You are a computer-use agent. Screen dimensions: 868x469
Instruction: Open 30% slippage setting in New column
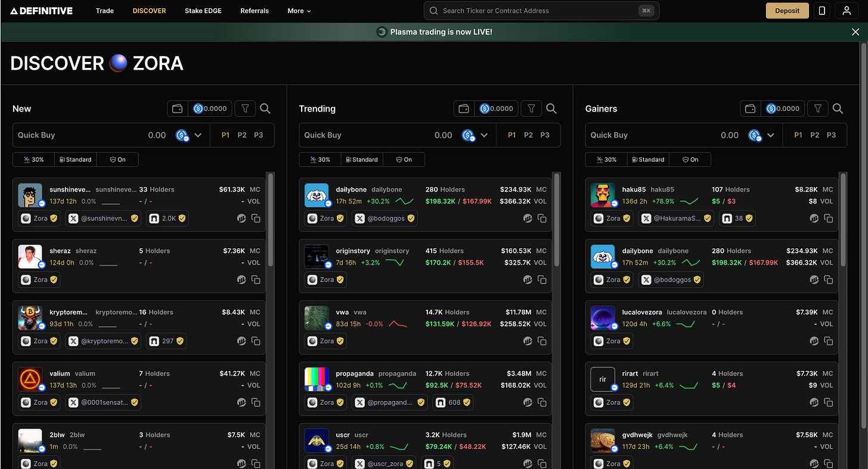(x=33, y=160)
